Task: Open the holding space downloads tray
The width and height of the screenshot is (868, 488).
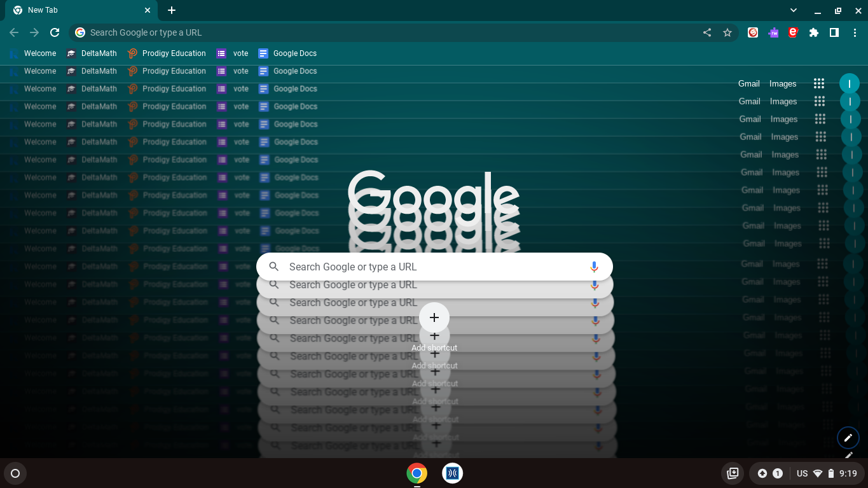Action: coord(733,473)
